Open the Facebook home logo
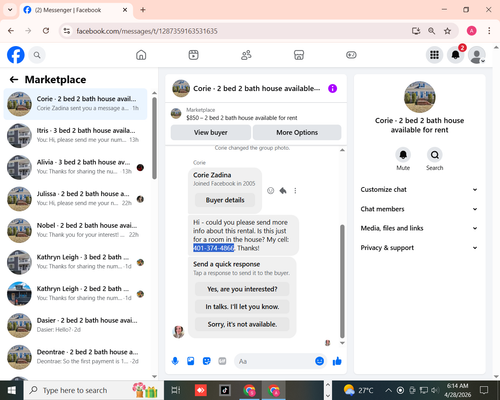This screenshot has height=400, width=500. [x=16, y=55]
